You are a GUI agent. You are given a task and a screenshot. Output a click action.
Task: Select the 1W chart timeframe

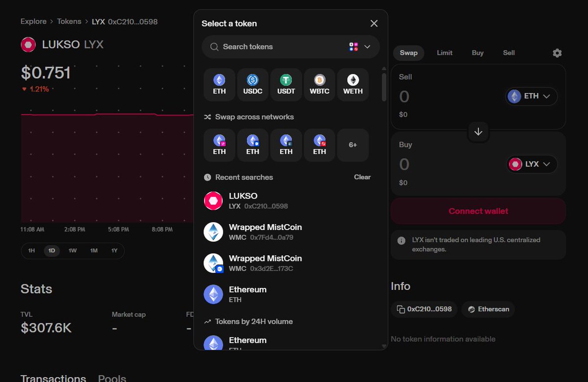coord(73,251)
